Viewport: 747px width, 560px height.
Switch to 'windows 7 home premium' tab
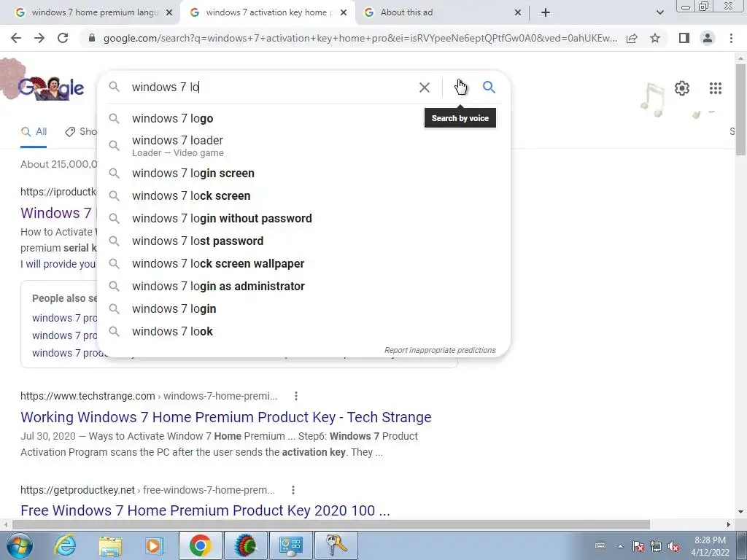(90, 12)
